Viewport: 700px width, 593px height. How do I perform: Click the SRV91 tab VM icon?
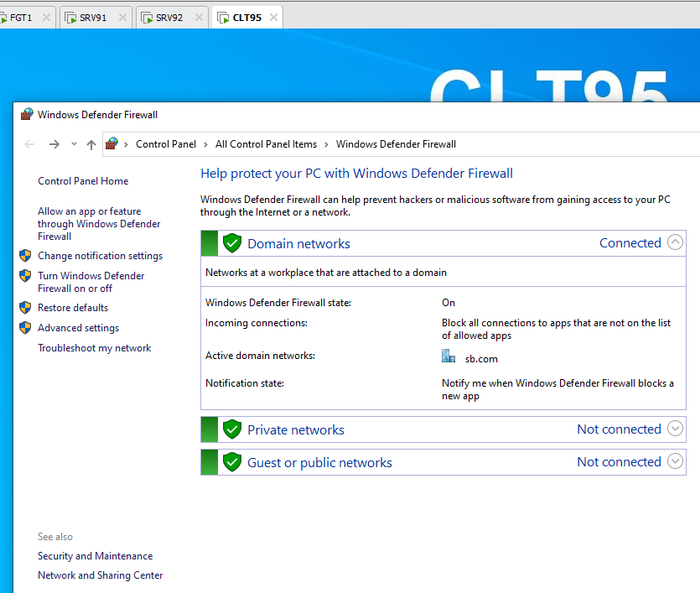click(70, 18)
